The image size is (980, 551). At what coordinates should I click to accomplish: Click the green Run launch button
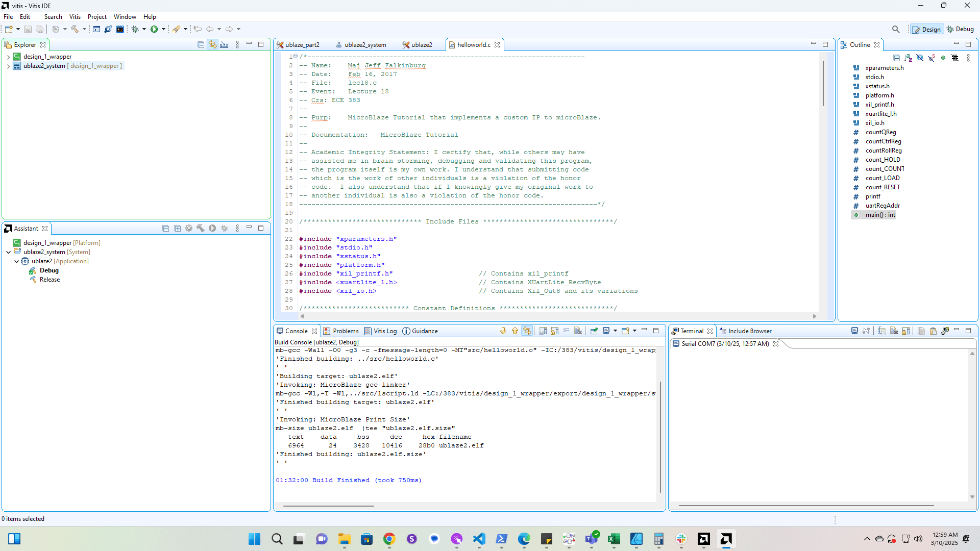tap(154, 29)
